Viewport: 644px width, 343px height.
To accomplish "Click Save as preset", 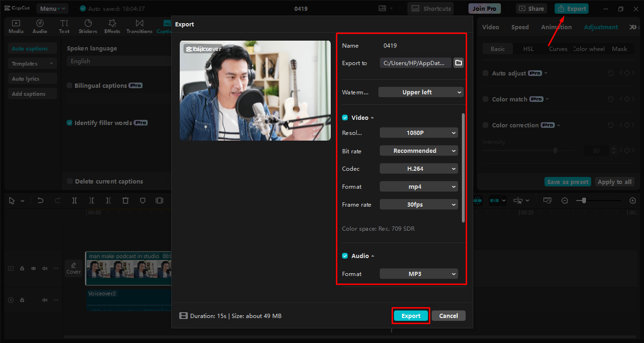I will point(568,182).
